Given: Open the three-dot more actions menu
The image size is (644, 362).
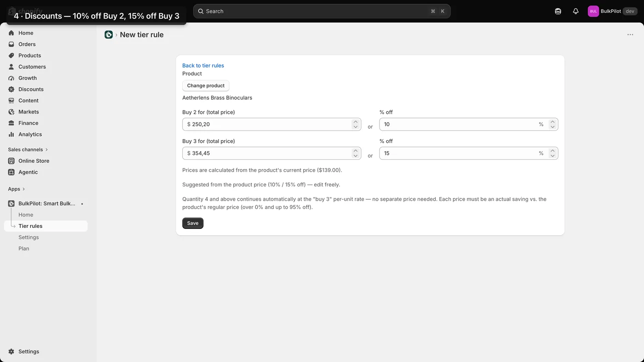Looking at the screenshot, I should tap(630, 34).
